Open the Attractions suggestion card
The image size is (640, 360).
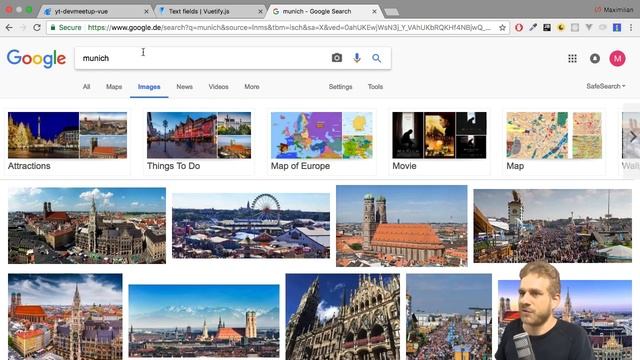[x=67, y=141]
